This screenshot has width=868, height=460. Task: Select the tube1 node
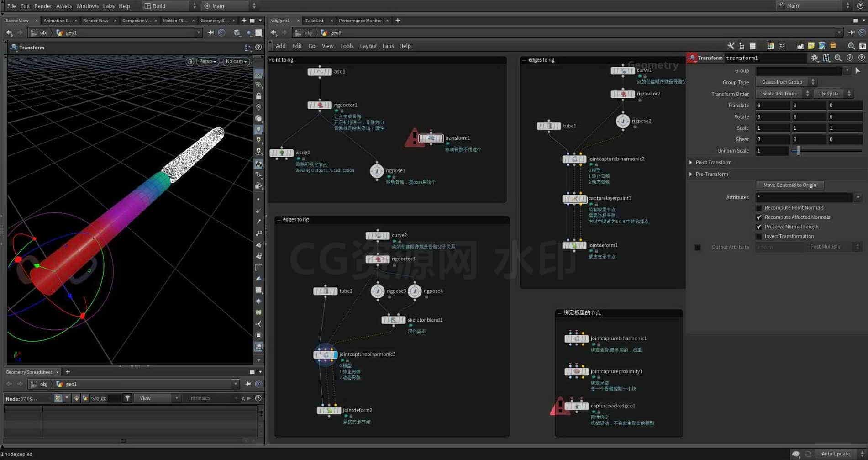548,126
